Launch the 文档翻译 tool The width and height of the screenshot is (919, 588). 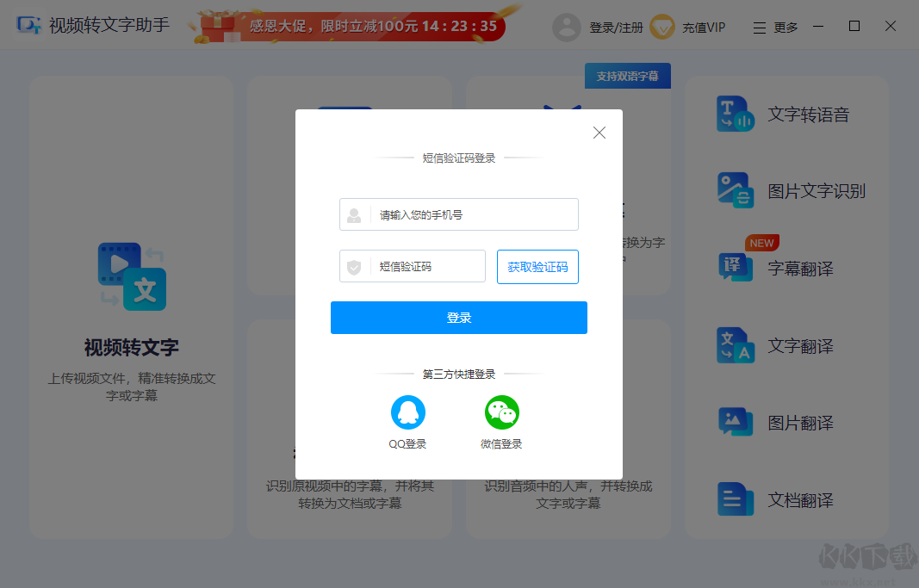tap(798, 498)
